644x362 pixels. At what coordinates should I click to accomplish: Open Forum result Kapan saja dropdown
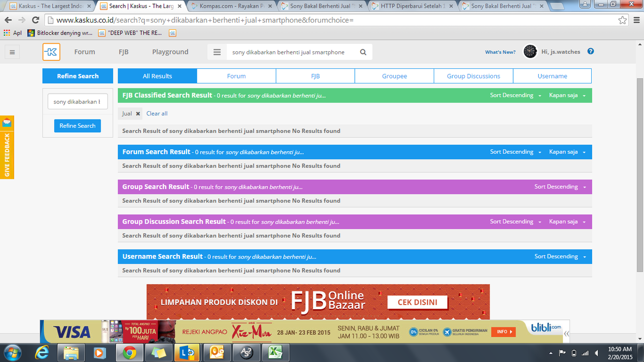click(x=568, y=152)
